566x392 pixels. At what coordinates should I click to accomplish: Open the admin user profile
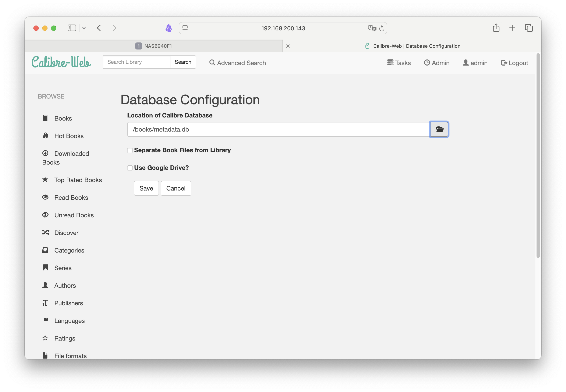click(475, 63)
